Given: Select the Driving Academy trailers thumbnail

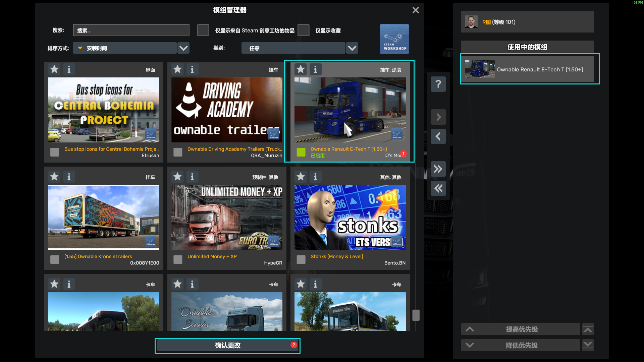Looking at the screenshot, I should click(x=227, y=110).
